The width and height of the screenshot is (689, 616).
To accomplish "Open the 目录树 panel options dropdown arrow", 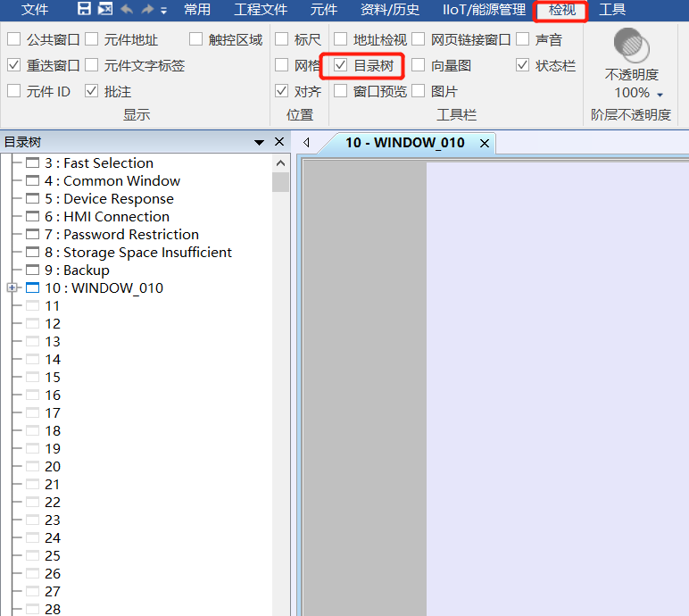I will coord(259,142).
